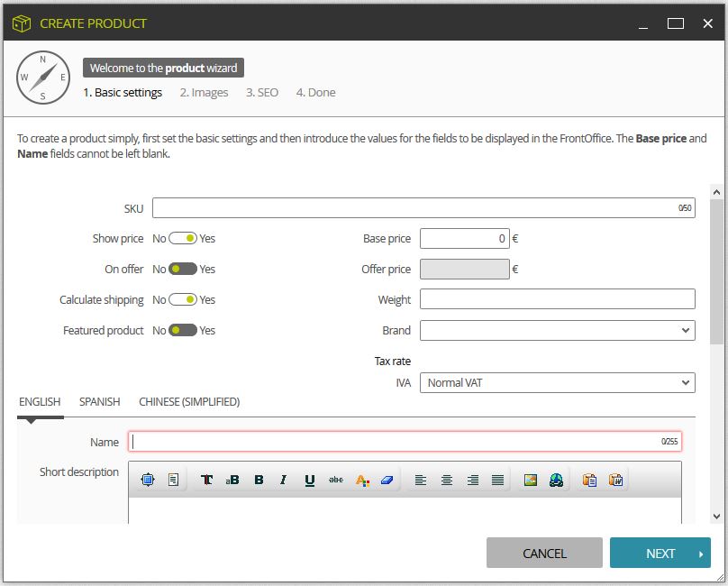Underline text in the short description toolbar
Viewport: 728px width, 586px height.
click(310, 480)
